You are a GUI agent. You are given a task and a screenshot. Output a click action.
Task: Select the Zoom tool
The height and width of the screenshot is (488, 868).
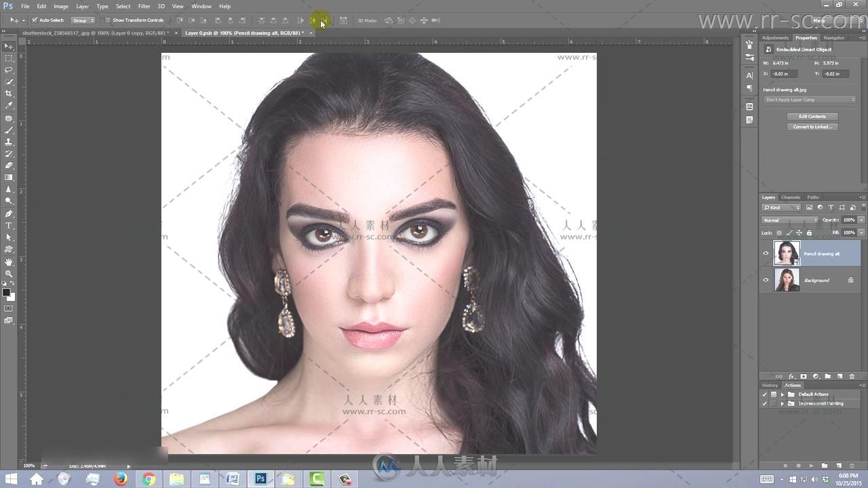(9, 273)
